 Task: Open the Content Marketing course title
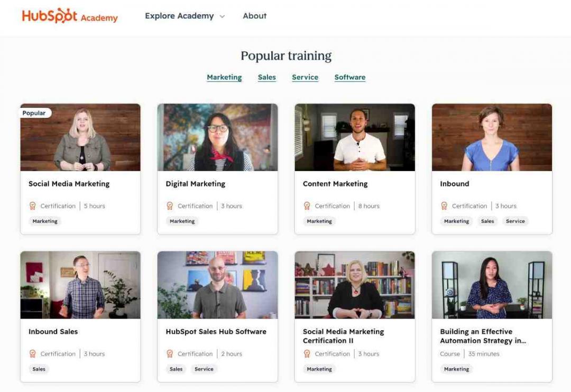click(335, 184)
